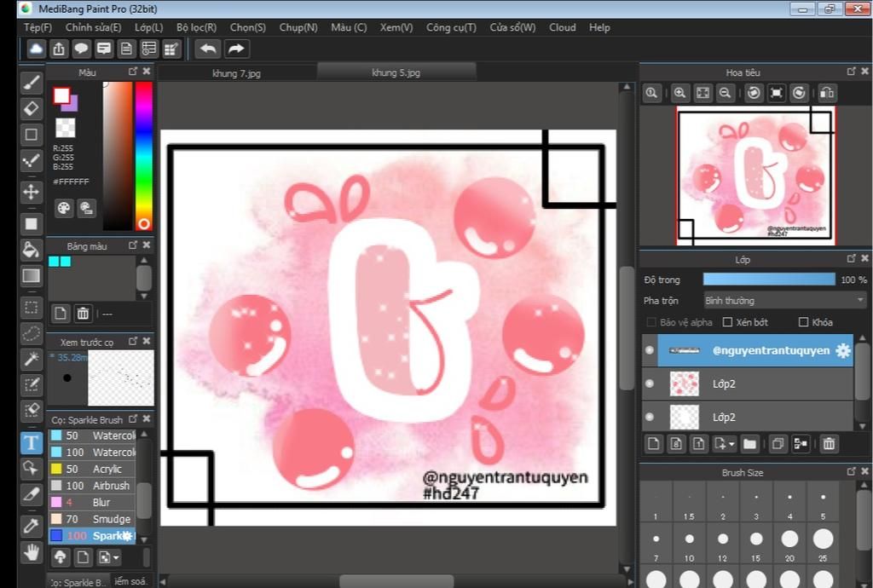
Task: Select the 100 Airbrush brush
Action: click(x=92, y=486)
